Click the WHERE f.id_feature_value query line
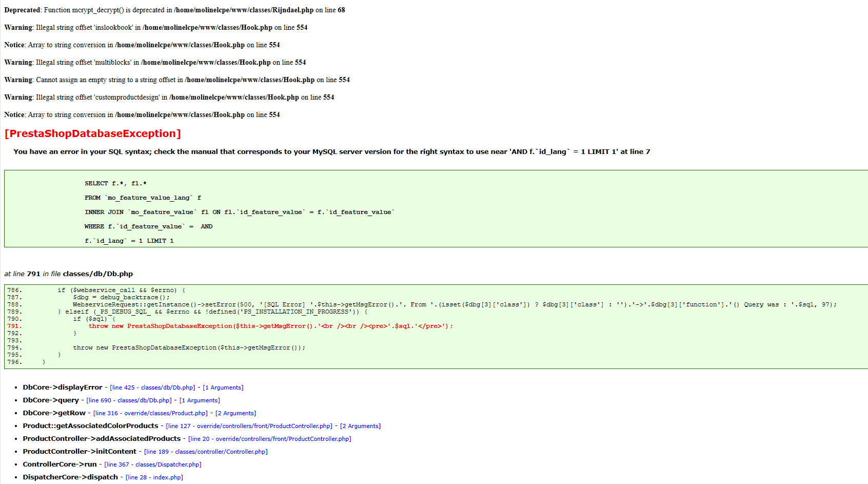This screenshot has height=484, width=868. pyautogui.click(x=149, y=226)
